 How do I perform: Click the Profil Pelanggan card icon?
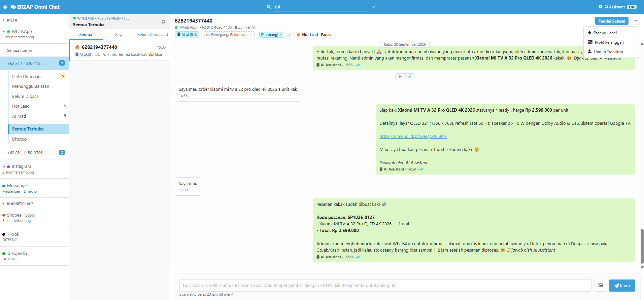tap(590, 42)
